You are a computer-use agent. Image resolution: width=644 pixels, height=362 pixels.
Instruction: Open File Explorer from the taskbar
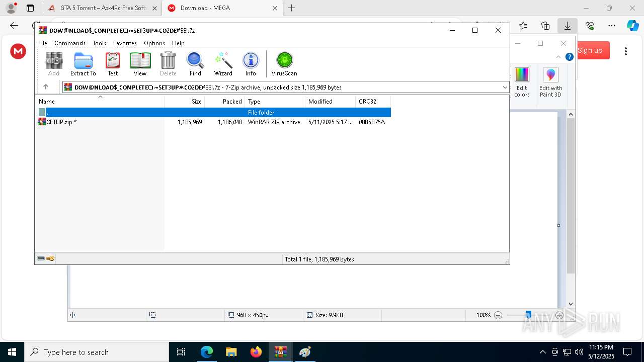click(231, 352)
